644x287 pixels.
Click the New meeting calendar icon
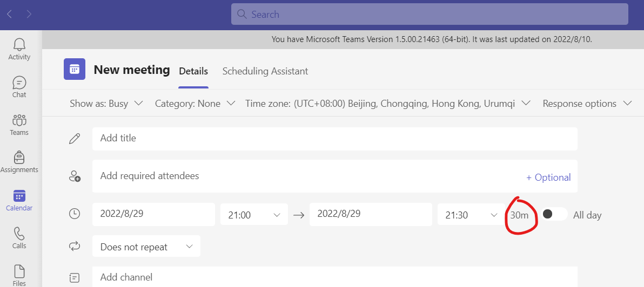click(x=75, y=69)
